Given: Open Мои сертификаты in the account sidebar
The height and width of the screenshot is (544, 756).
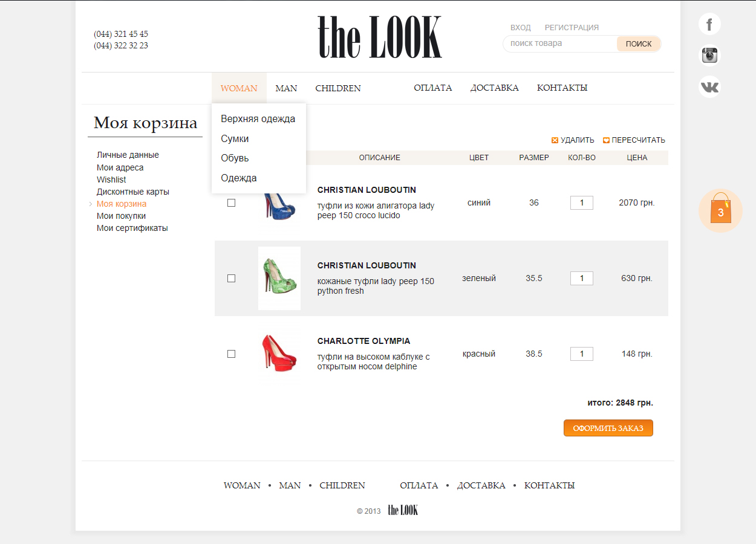Looking at the screenshot, I should [132, 228].
